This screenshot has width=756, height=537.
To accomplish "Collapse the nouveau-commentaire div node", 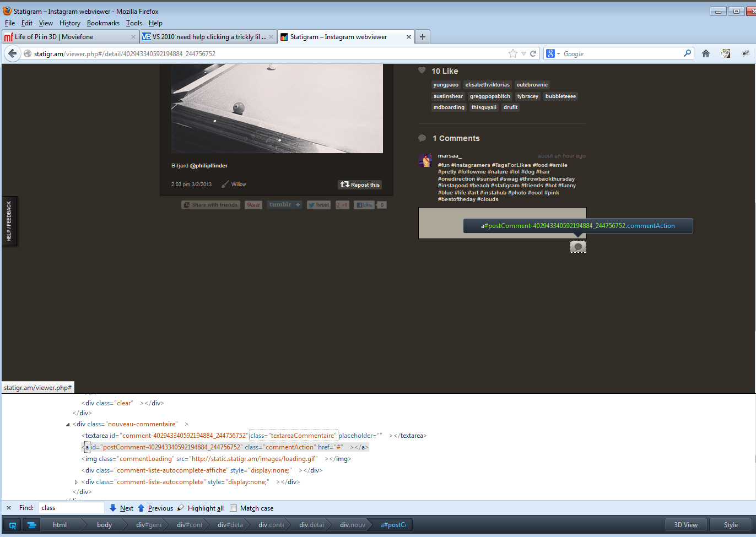I will [68, 425].
